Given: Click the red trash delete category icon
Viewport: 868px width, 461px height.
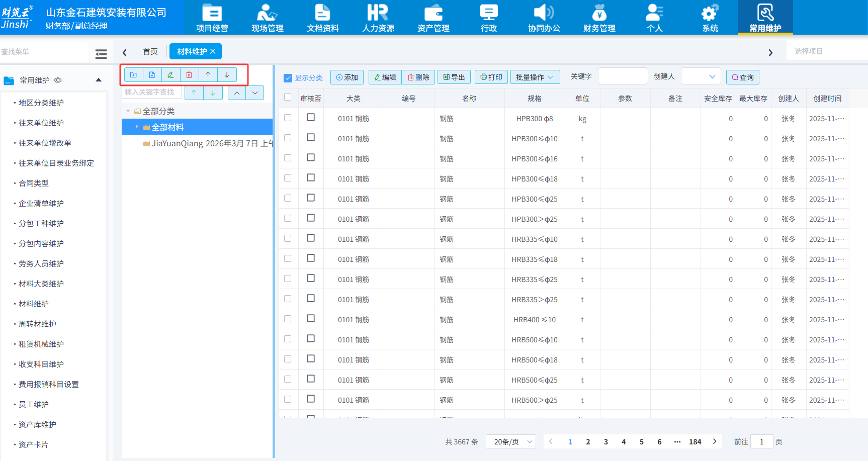Looking at the screenshot, I should tap(189, 75).
